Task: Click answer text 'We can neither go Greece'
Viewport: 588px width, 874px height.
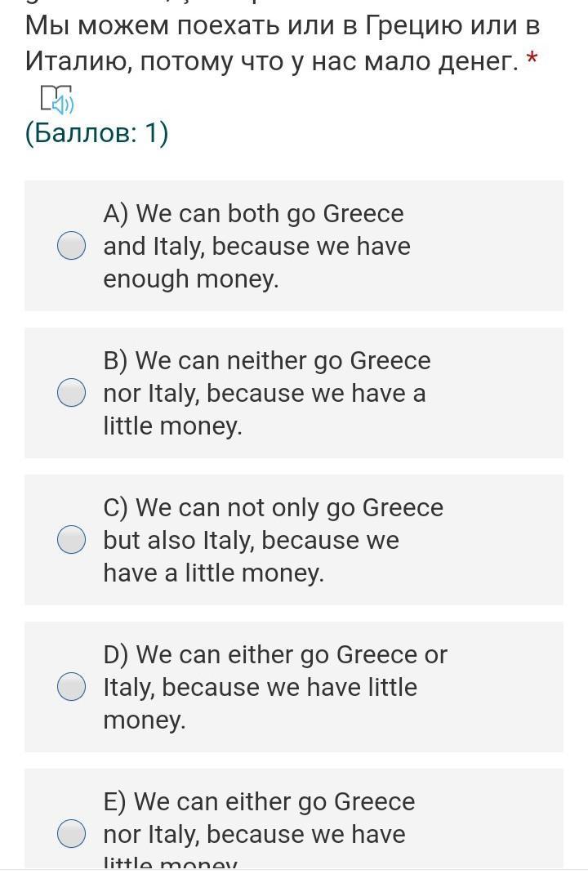Action: (x=266, y=360)
